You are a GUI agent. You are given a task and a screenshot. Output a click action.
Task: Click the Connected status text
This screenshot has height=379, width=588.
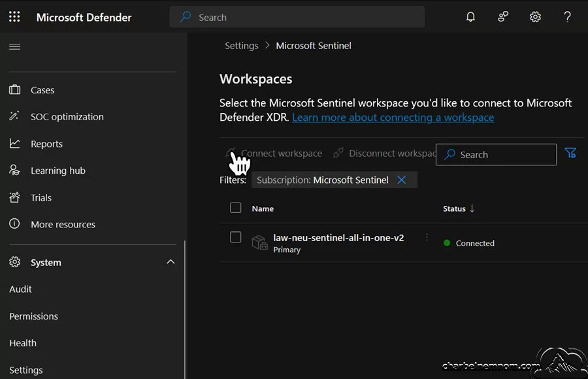coord(475,243)
